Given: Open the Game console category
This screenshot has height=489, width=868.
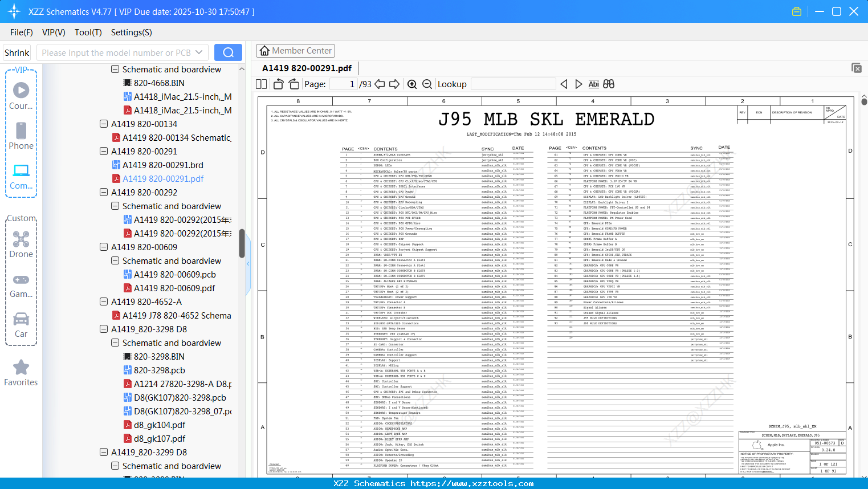Looking at the screenshot, I should pos(21,285).
